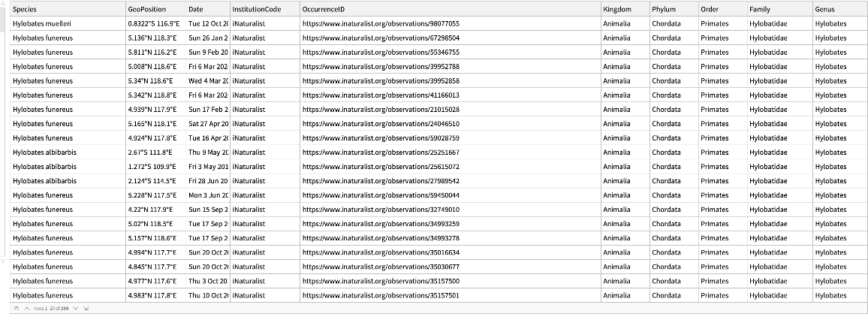
Task: Open the observations/25251667 URL
Action: click(380, 152)
